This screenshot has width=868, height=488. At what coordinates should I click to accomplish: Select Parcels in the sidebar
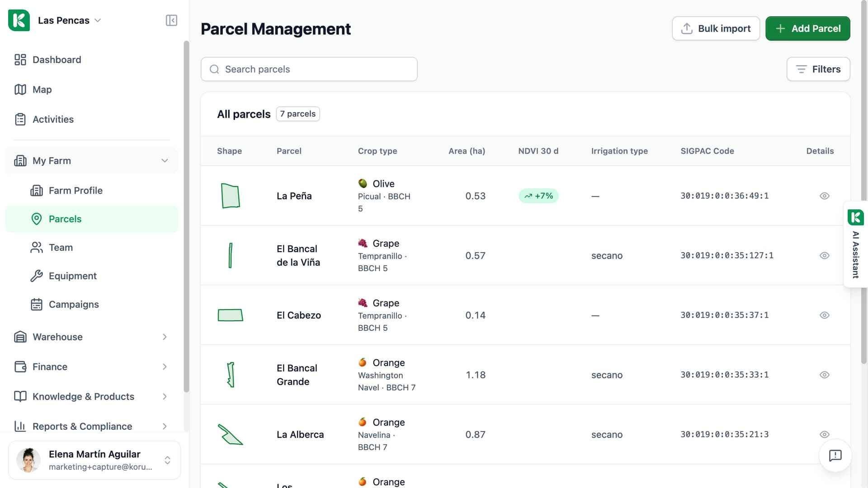92,219
